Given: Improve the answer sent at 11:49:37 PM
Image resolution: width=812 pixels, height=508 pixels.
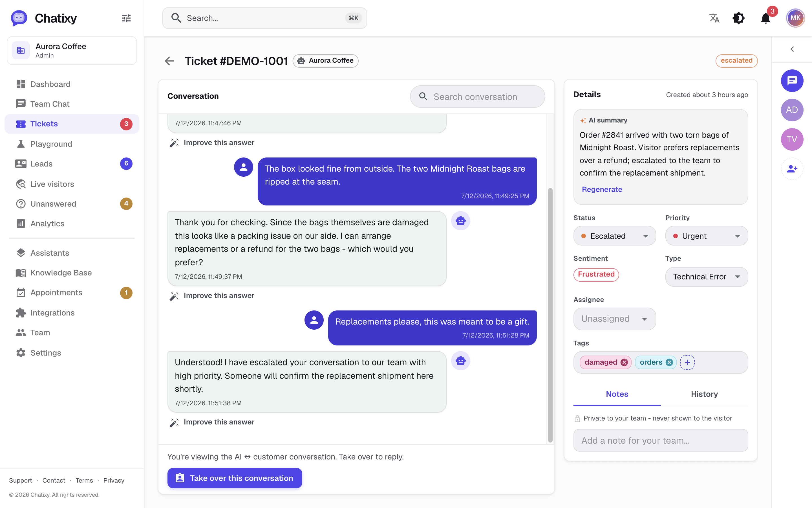Looking at the screenshot, I should (x=212, y=296).
